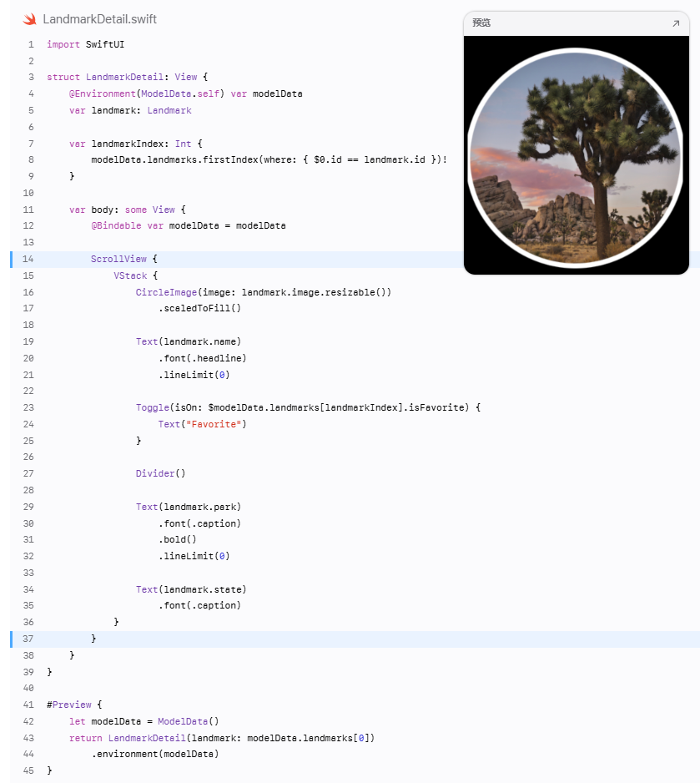Click the '@Environment(ModelData.self) var modelData' line

point(185,93)
